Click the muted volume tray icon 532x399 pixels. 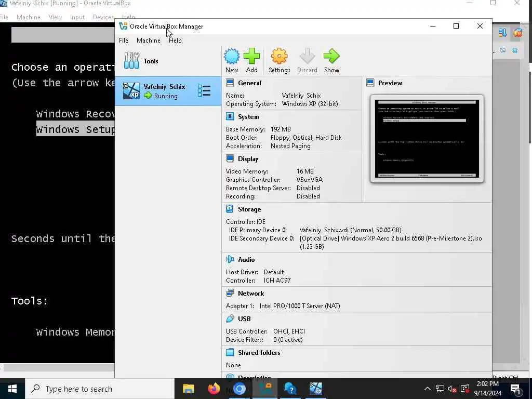click(453, 389)
